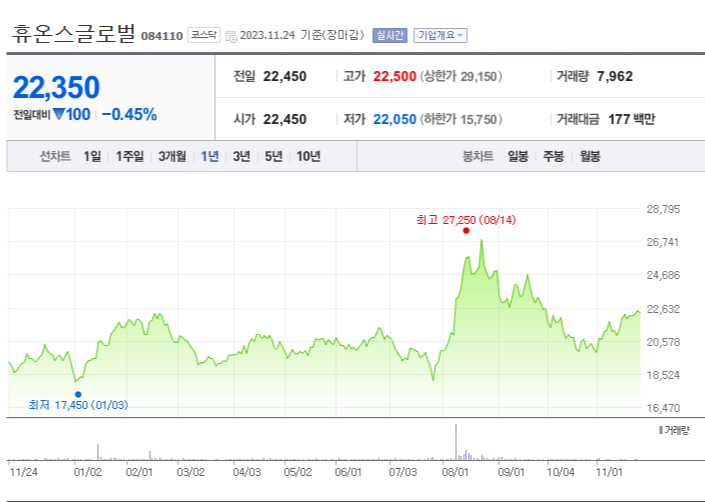This screenshot has height=502, width=705.
Task: Click the 거래량 legend swatch
Action: click(x=660, y=430)
